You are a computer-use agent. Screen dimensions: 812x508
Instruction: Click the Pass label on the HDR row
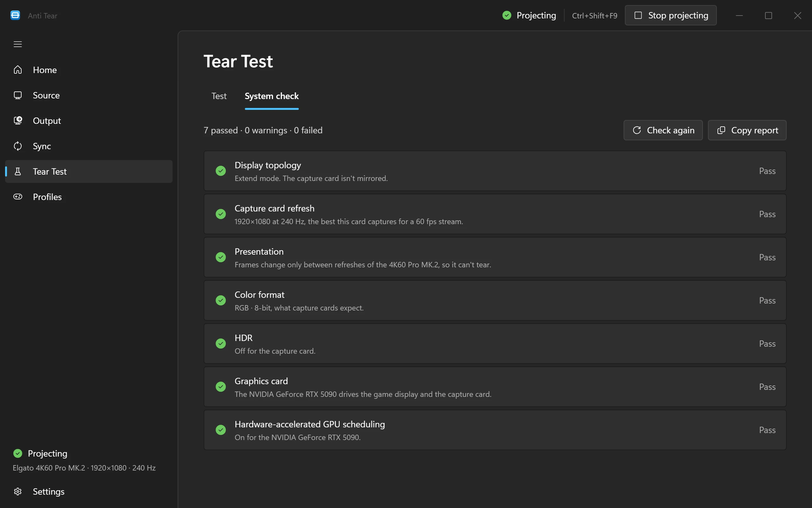click(x=767, y=344)
